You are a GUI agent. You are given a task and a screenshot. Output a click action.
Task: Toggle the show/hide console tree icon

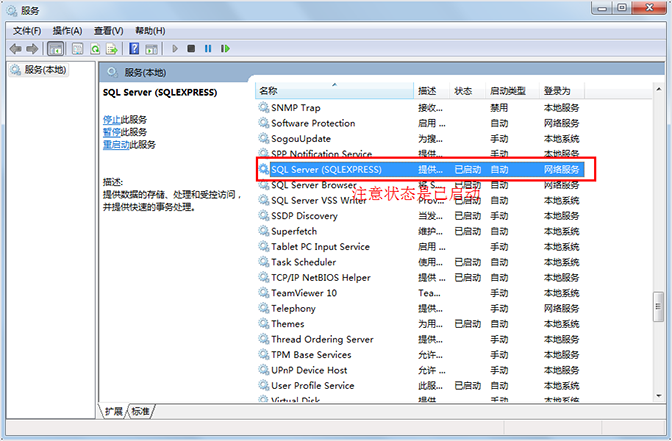[x=56, y=48]
